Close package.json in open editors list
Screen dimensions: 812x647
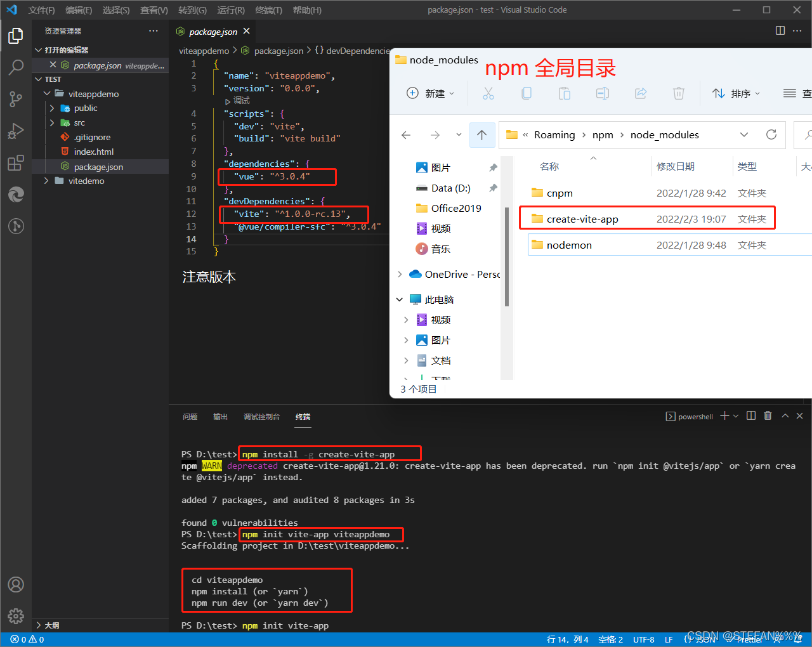tap(53, 65)
